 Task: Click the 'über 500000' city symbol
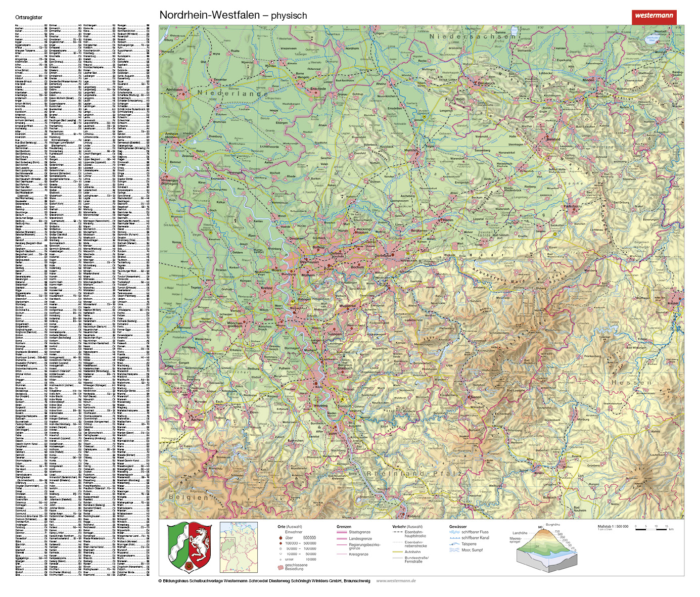coord(281,538)
